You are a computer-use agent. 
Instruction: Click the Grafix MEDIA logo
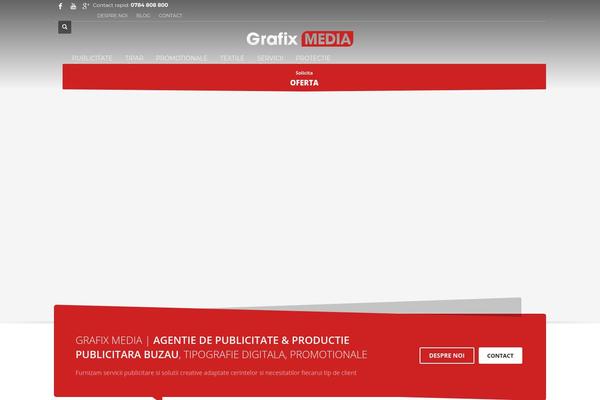coord(300,39)
